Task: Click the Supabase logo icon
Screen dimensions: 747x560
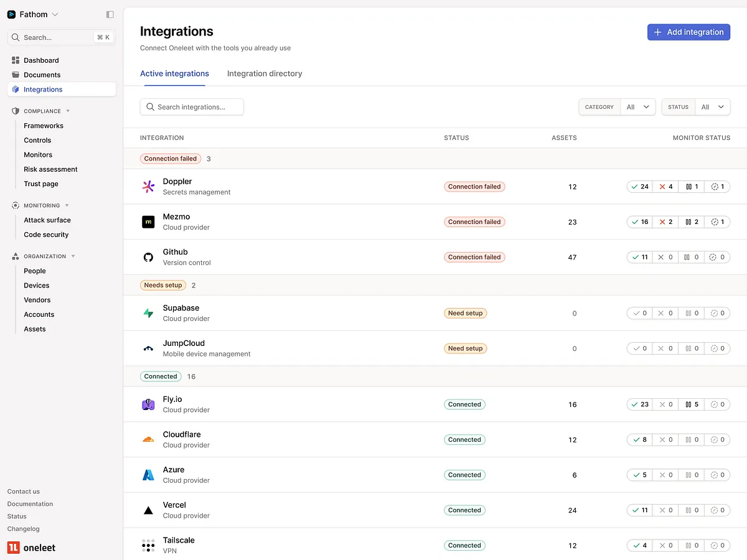Action: (148, 314)
